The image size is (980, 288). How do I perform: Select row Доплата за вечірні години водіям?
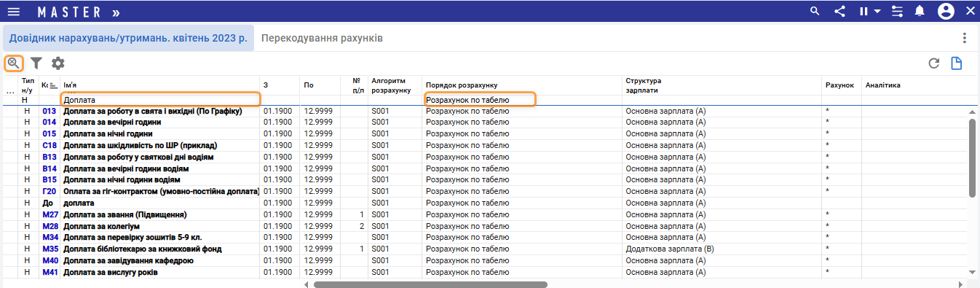click(x=485, y=168)
